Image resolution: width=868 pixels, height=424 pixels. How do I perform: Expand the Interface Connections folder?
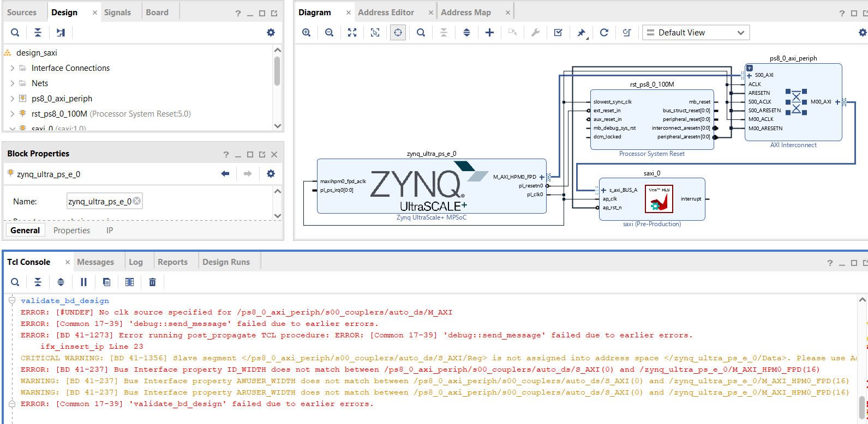tap(13, 68)
